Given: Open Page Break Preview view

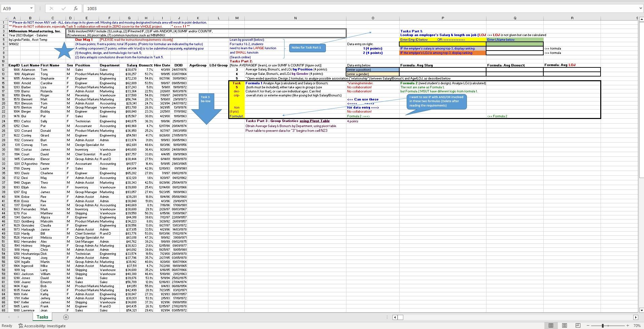Looking at the screenshot, I should coord(578,325).
